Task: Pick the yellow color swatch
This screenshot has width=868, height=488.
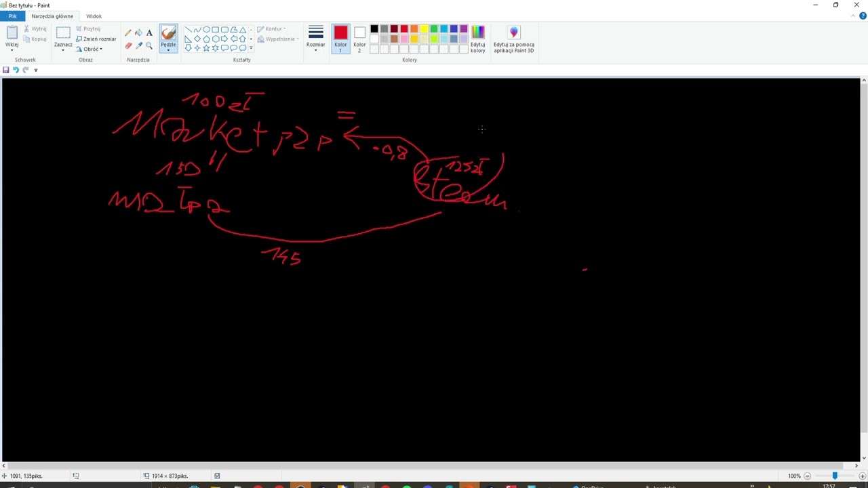Action: [x=424, y=28]
